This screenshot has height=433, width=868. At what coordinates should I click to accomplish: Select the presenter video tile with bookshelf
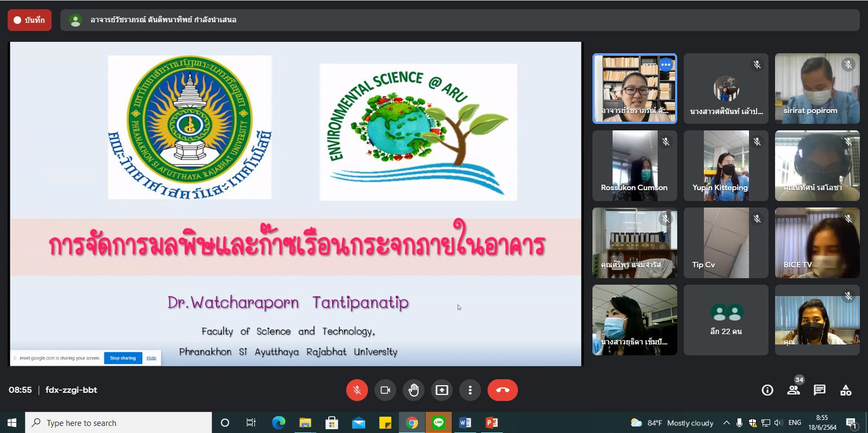click(x=635, y=89)
